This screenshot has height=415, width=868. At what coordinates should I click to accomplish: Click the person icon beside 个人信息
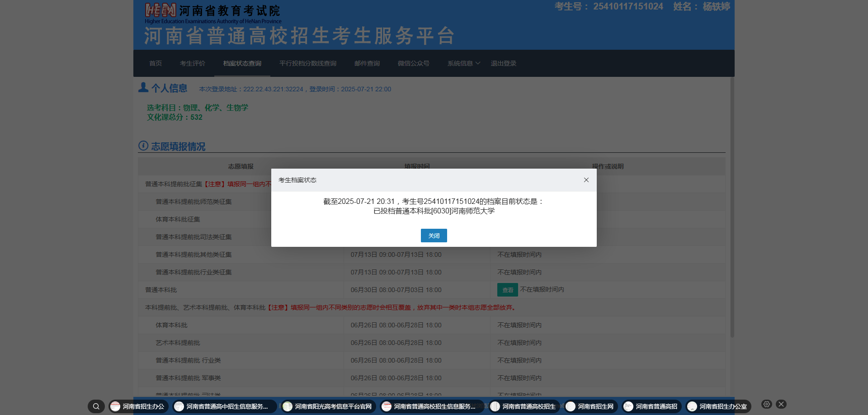pyautogui.click(x=143, y=87)
